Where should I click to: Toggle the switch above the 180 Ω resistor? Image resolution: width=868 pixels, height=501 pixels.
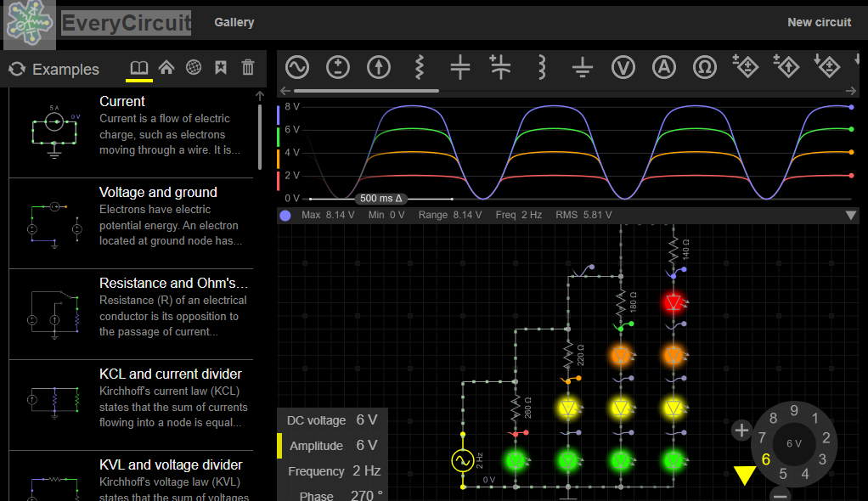click(x=582, y=271)
